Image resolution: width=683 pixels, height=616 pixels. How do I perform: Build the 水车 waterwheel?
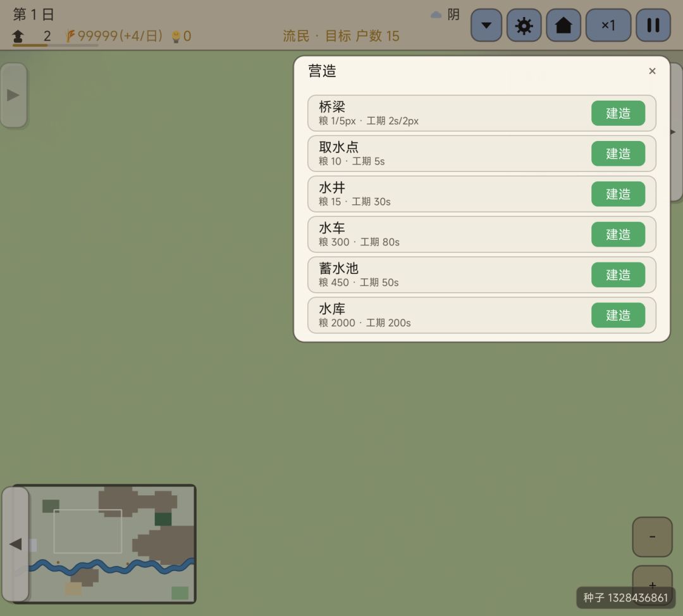click(x=618, y=235)
